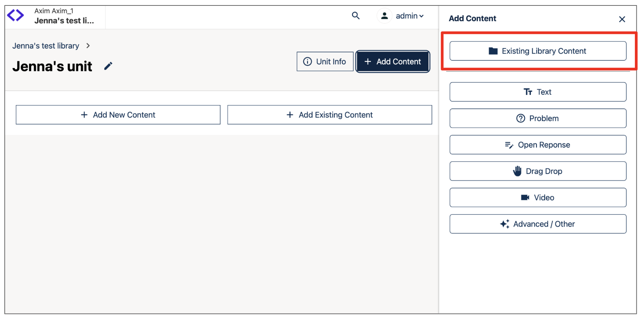Insert a Video component
Viewport: 644px width, 323px height.
click(x=537, y=198)
